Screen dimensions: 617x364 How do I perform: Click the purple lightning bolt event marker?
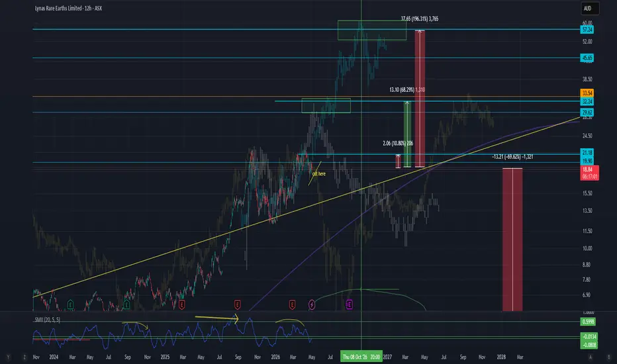[312, 304]
